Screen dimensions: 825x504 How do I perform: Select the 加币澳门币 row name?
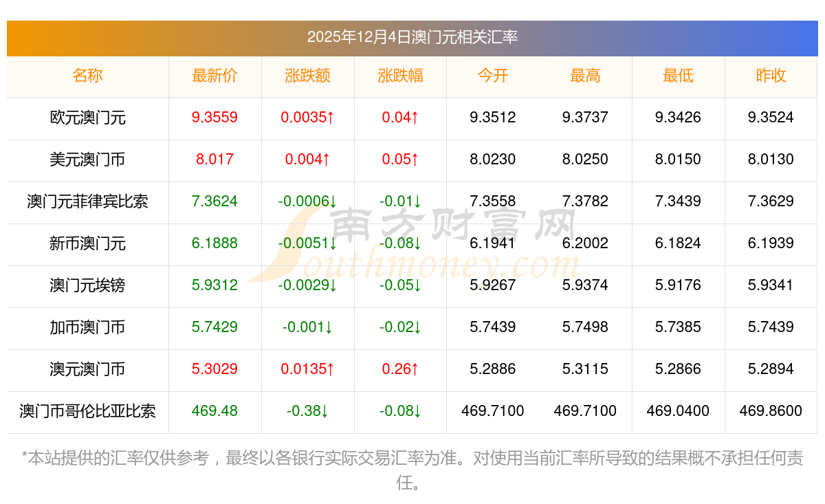pyautogui.click(x=87, y=327)
